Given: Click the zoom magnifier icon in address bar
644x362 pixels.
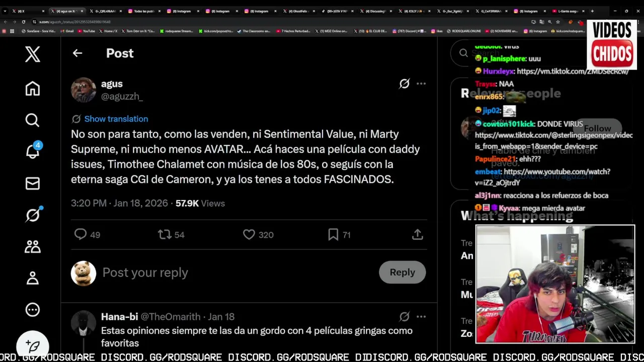Looking at the screenshot, I should [549, 22].
